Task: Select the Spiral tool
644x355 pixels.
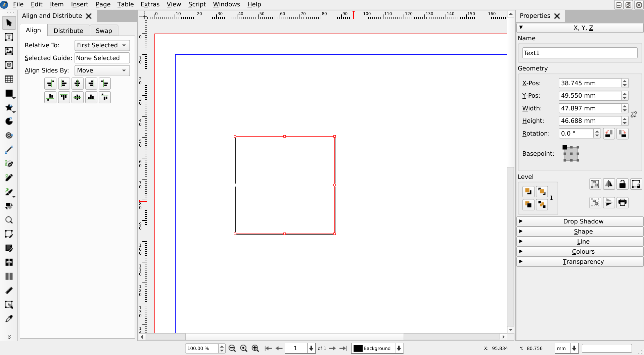Action: 9,136
